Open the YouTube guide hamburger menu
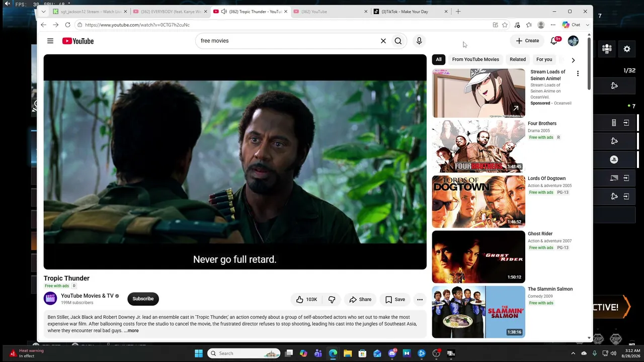The width and height of the screenshot is (644, 362). tap(50, 41)
